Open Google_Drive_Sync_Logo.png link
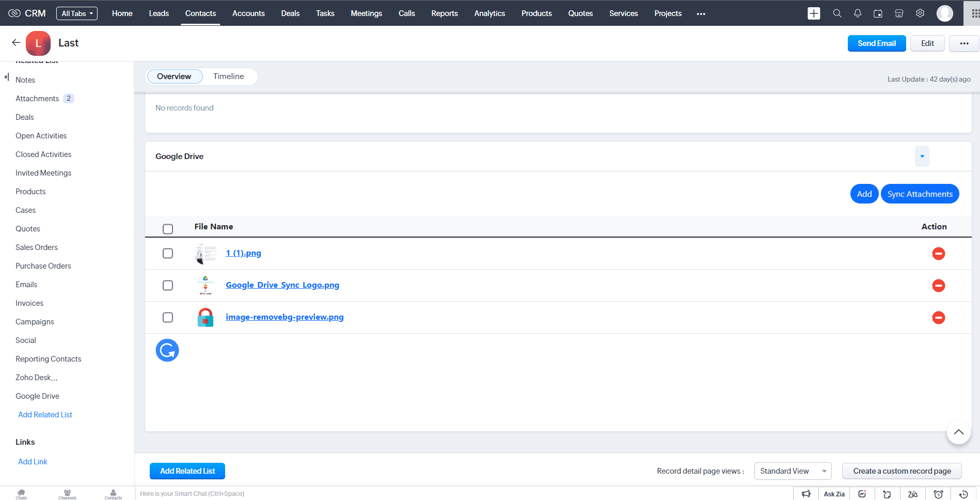Screen dimensions: 980x500 282,285
